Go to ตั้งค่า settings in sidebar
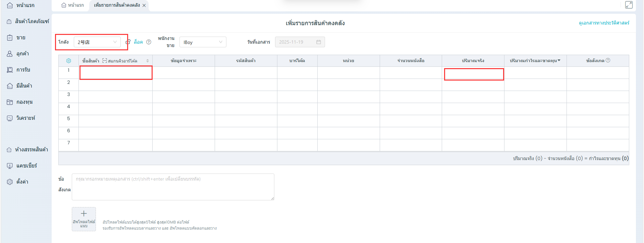 (x=22, y=182)
